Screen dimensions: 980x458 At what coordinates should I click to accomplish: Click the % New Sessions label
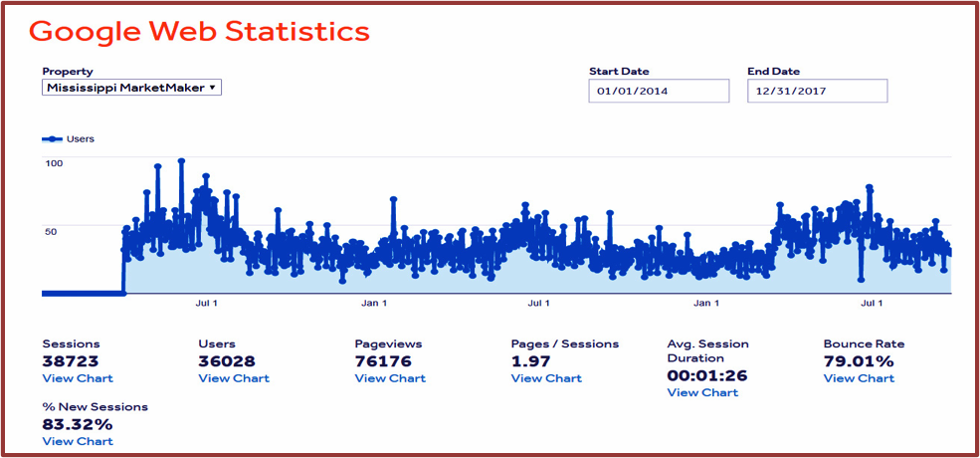point(95,406)
